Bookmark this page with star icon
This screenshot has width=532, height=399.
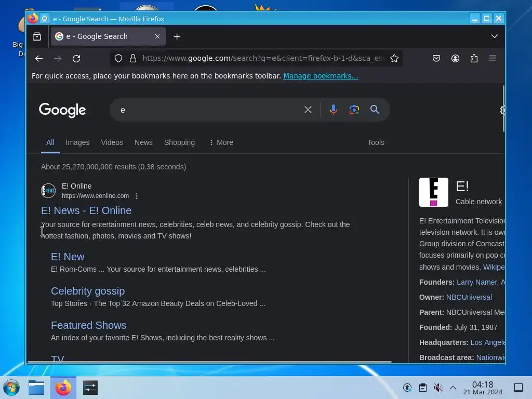(x=394, y=58)
